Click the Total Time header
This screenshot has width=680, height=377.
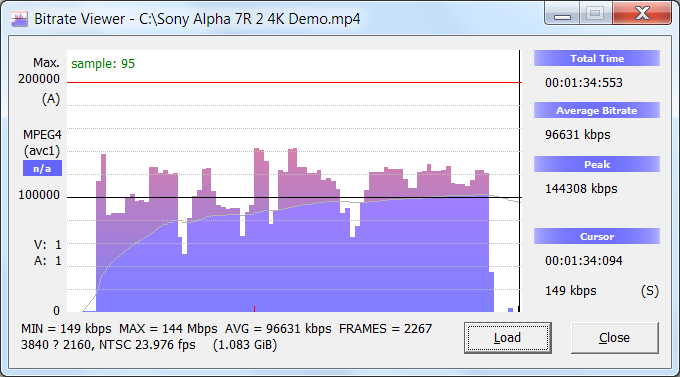[597, 59]
